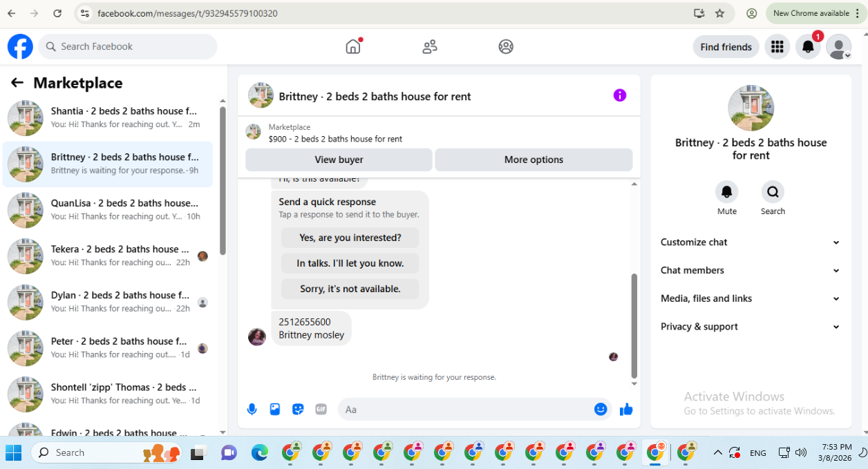Click the Chrome address bar URL
The image size is (868, 469).
(x=187, y=13)
